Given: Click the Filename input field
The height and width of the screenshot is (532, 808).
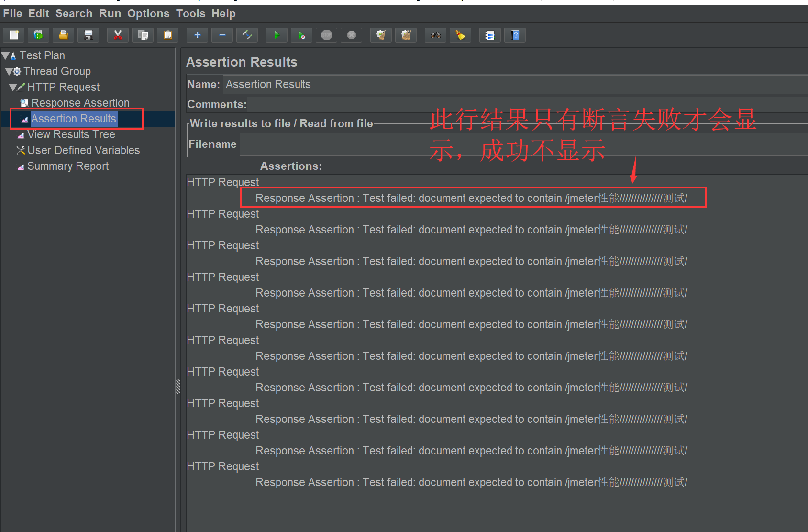Looking at the screenshot, I should point(524,144).
